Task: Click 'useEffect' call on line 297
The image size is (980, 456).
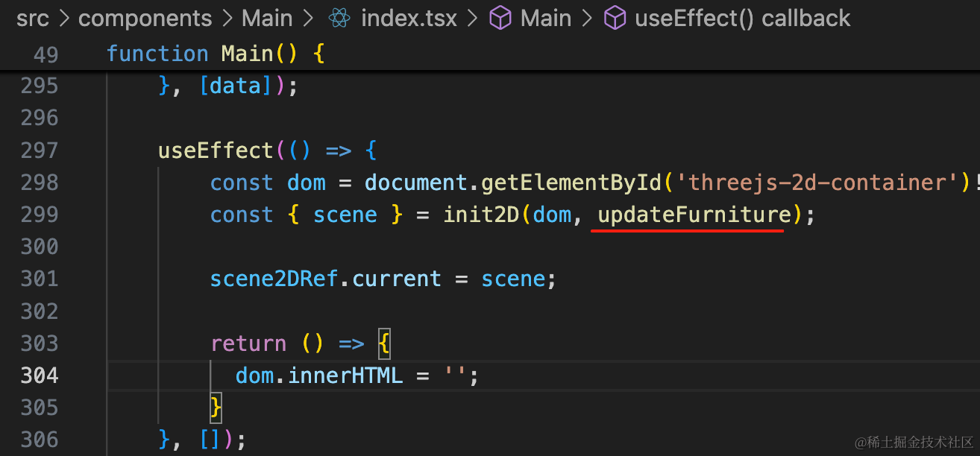Action: (216, 151)
